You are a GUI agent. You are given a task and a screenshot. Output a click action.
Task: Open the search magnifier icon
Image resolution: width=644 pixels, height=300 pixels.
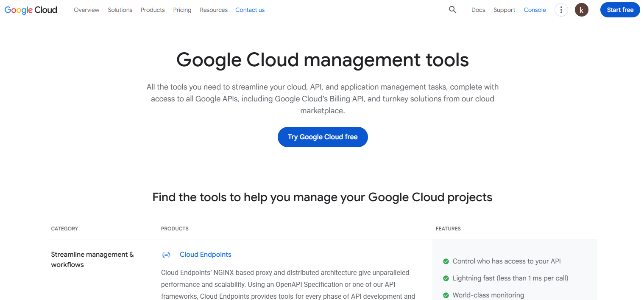point(452,10)
